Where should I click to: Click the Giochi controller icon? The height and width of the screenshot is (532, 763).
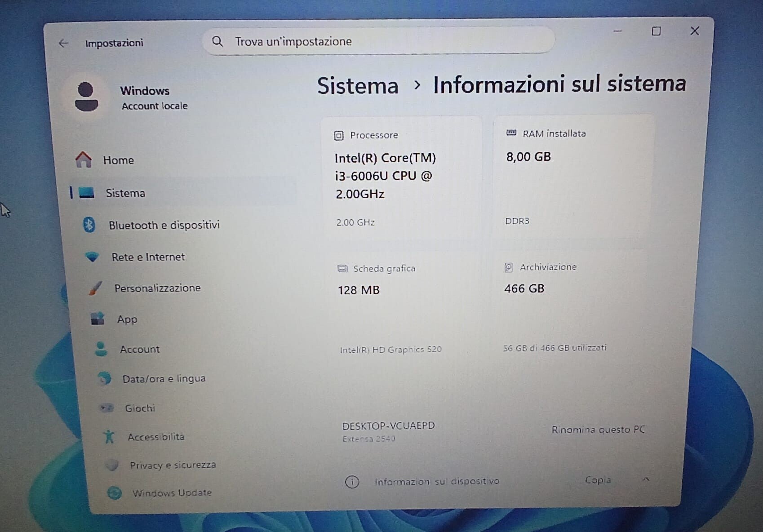[x=106, y=408]
